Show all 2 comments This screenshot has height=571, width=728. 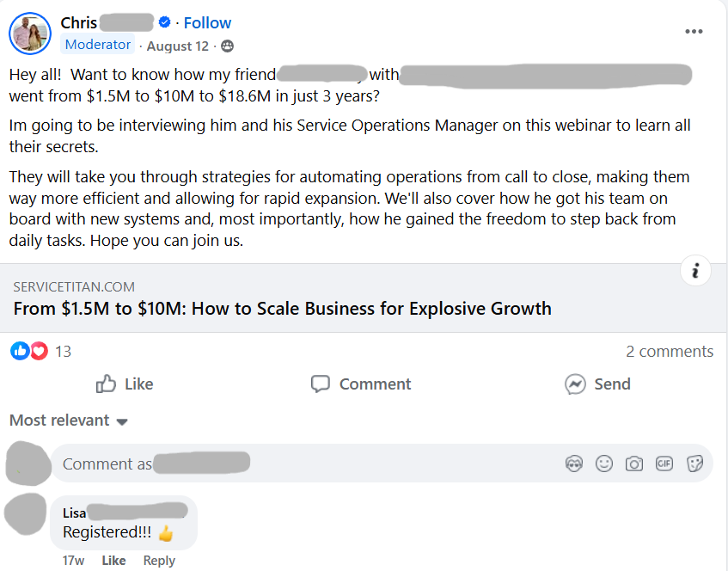[670, 351]
